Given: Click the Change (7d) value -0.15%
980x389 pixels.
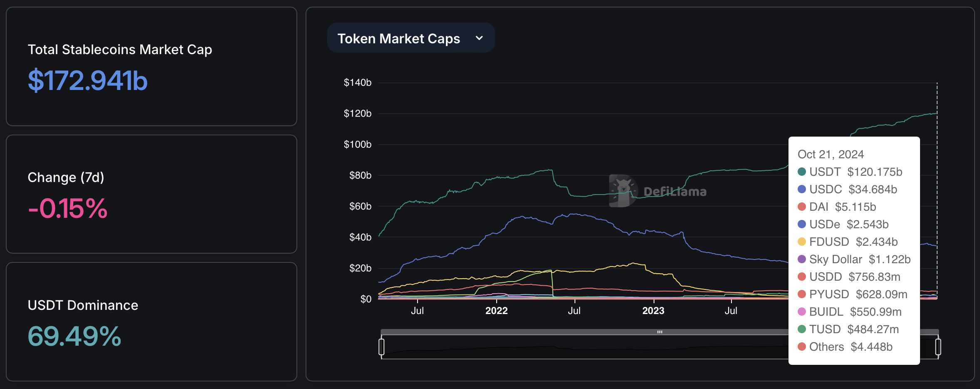Looking at the screenshot, I should [67, 208].
